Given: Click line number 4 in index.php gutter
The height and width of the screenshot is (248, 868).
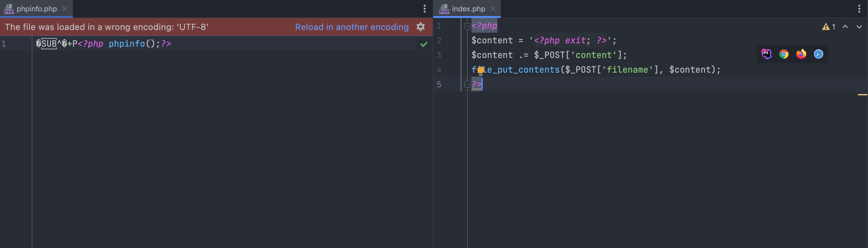Looking at the screenshot, I should [439, 70].
